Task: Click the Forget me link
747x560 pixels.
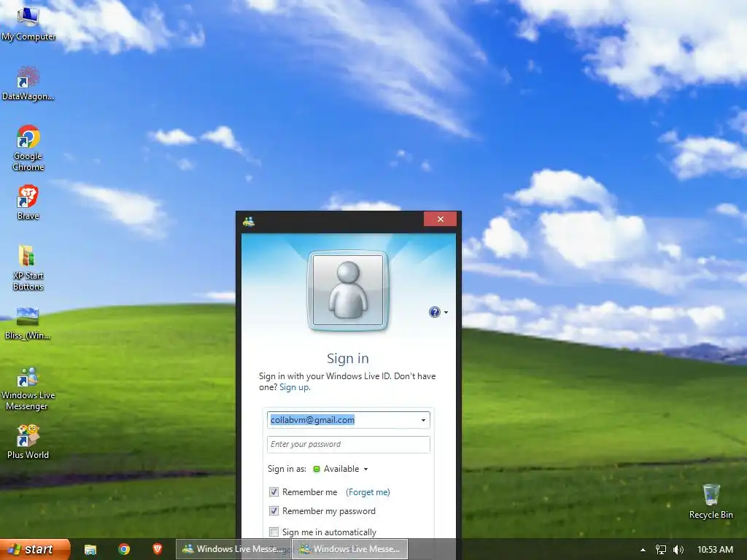Action: [368, 492]
